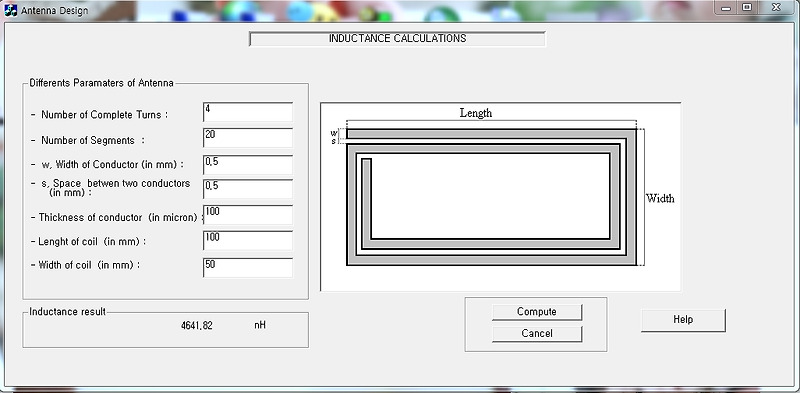
Task: Click the Width of coil input field
Action: click(248, 267)
